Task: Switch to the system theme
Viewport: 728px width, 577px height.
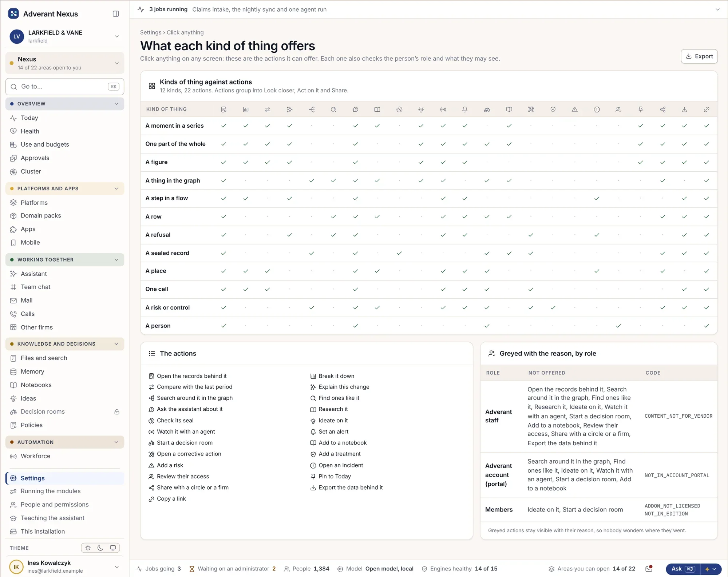Action: (113, 548)
